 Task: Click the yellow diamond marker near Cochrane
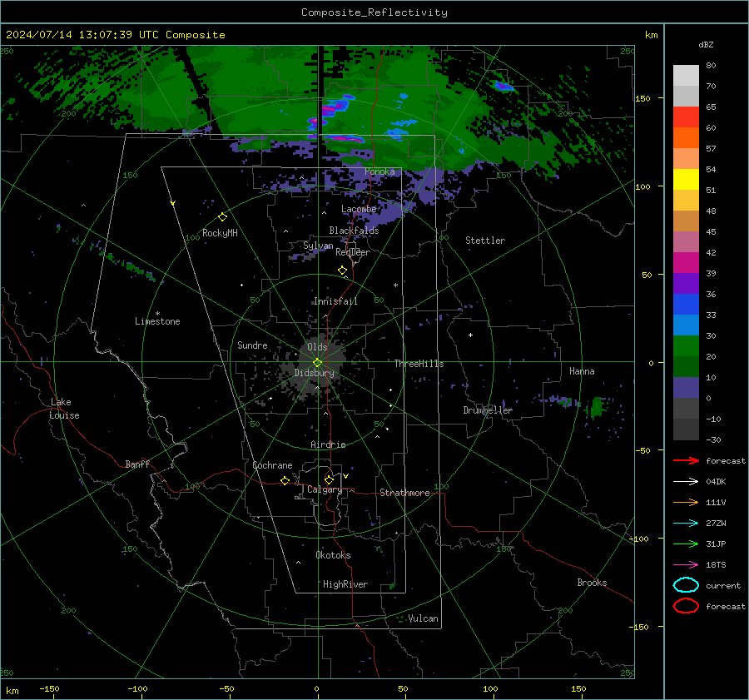click(285, 480)
